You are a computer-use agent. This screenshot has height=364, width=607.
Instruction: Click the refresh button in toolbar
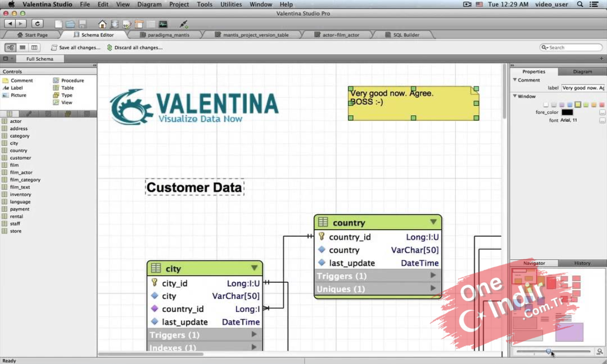click(x=37, y=24)
